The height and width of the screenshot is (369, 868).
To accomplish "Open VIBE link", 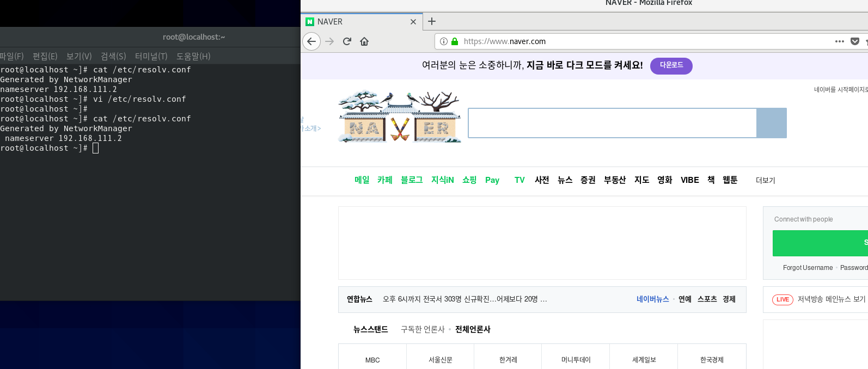I will coord(690,180).
